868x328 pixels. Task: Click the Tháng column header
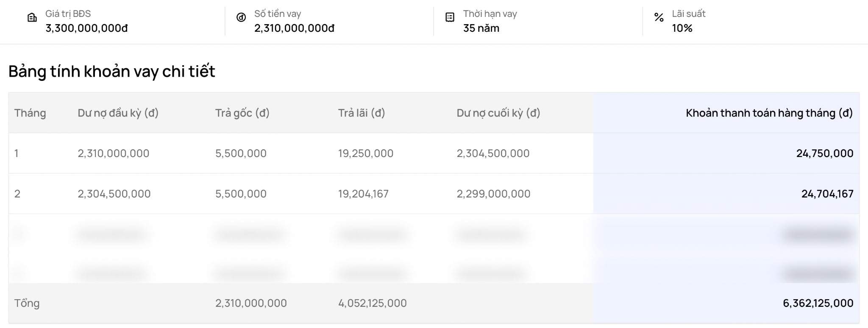[30, 113]
